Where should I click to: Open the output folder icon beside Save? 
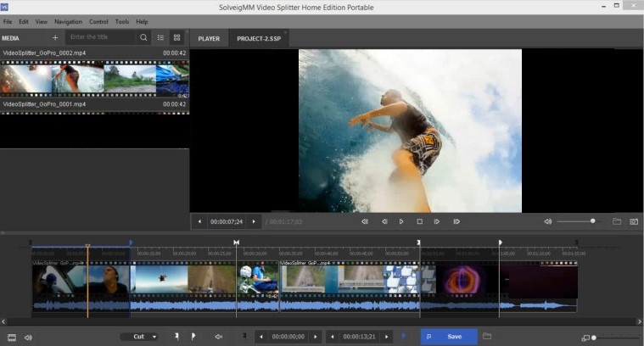coord(487,336)
